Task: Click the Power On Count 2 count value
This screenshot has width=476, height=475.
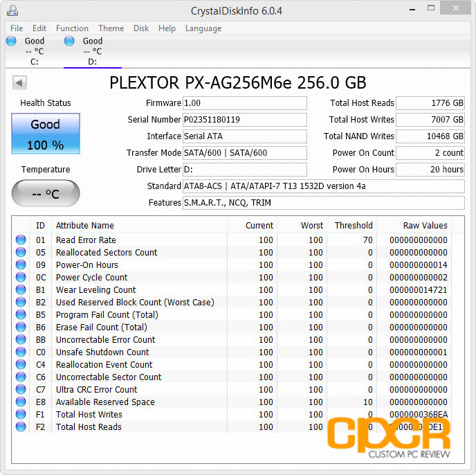Action: tap(430, 152)
